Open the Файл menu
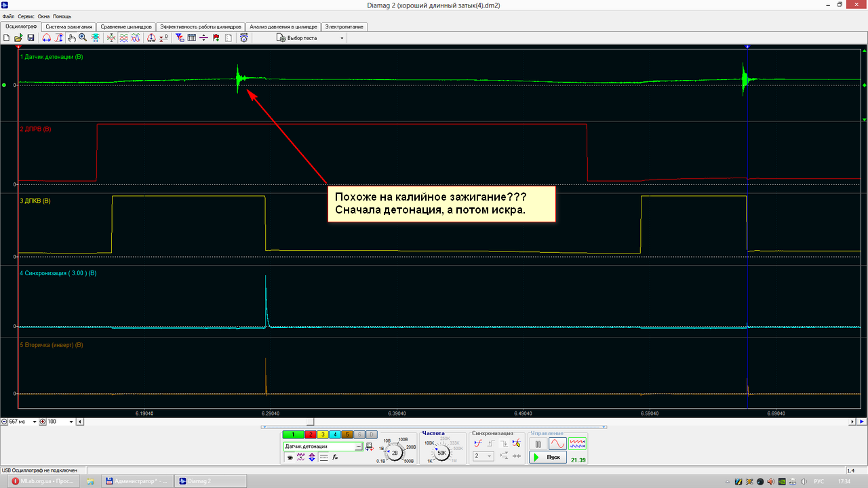 tap(8, 16)
